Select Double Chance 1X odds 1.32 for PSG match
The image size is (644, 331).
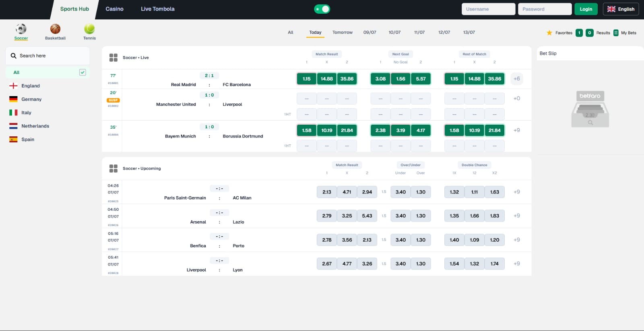point(454,192)
